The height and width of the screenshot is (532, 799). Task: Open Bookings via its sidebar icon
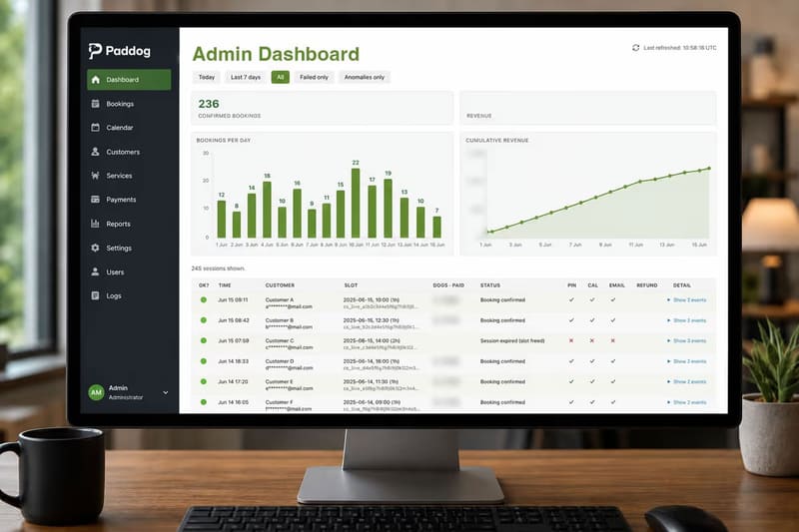pyautogui.click(x=95, y=104)
